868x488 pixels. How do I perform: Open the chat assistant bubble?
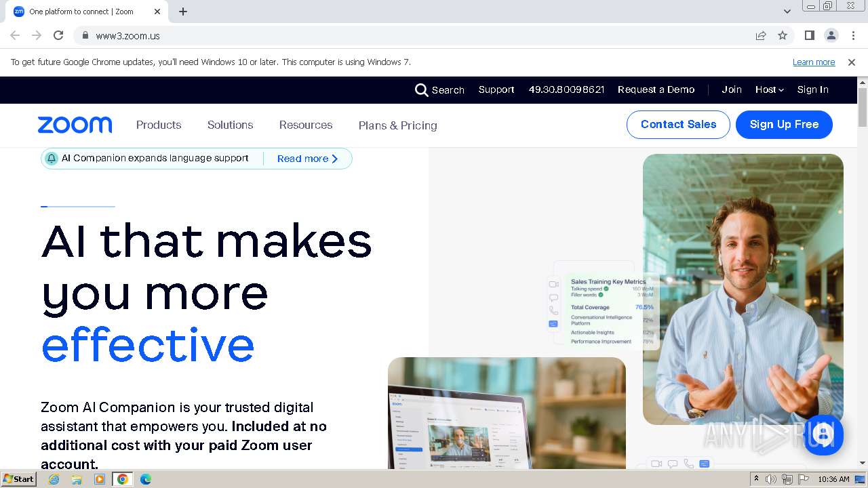click(x=824, y=434)
